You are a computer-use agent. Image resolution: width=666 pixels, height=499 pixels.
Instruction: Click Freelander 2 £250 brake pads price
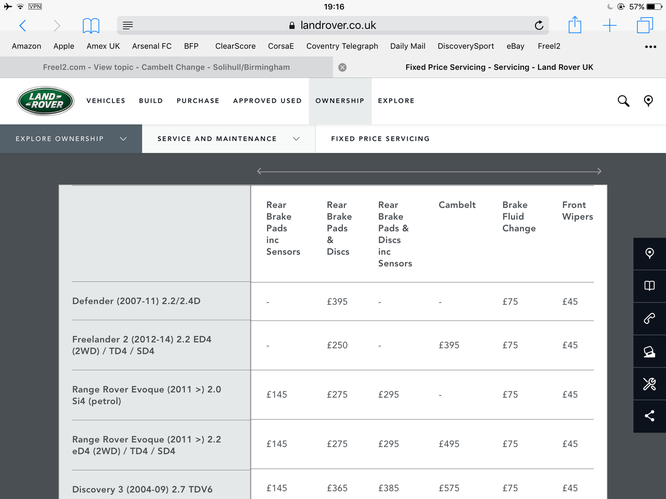point(337,345)
